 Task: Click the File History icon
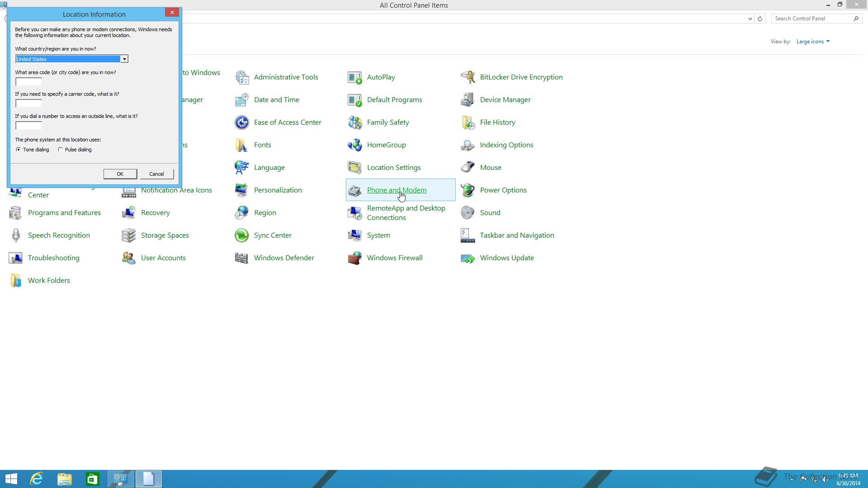[468, 122]
